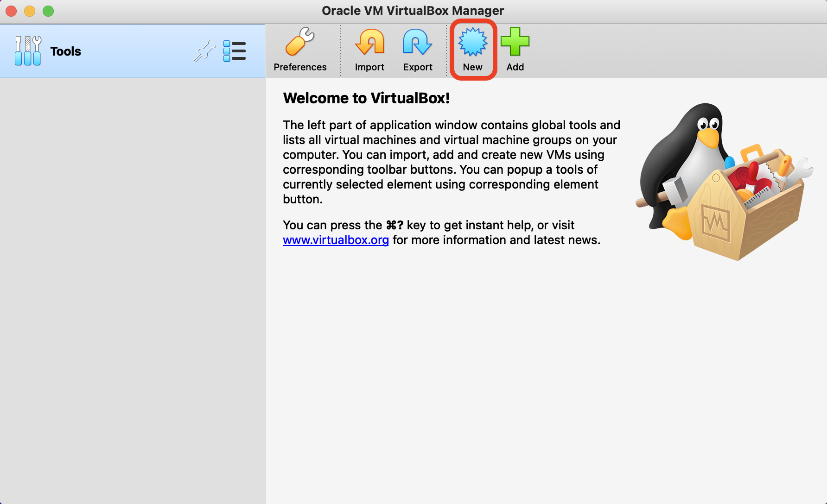The height and width of the screenshot is (504, 827).
Task: Click the penguin toolbox illustration
Action: pyautogui.click(x=724, y=182)
